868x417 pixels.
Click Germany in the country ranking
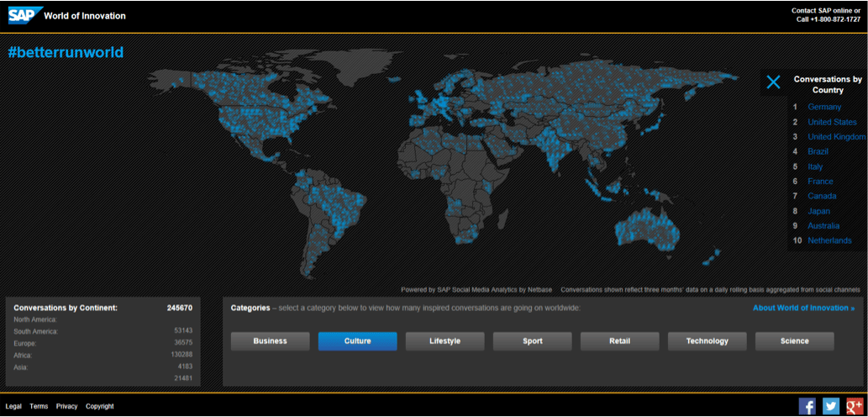[x=824, y=107]
